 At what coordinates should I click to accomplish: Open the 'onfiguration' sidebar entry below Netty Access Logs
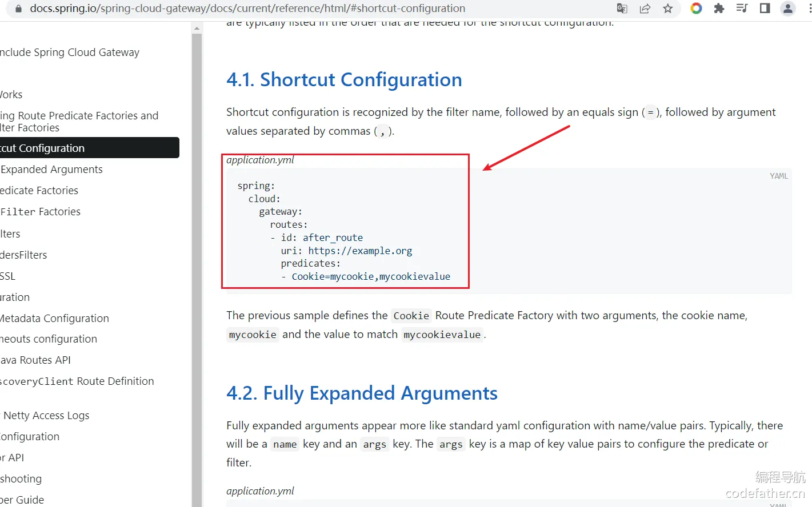[x=30, y=437]
